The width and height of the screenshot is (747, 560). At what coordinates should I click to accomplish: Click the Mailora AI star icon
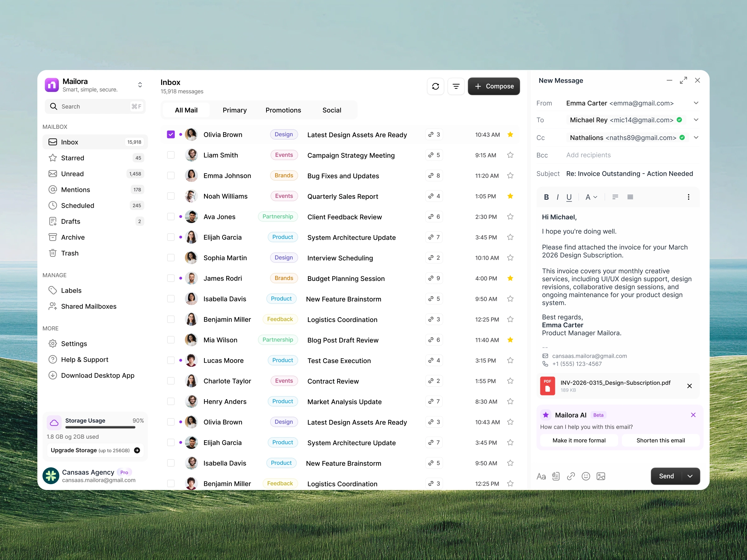tap(546, 415)
